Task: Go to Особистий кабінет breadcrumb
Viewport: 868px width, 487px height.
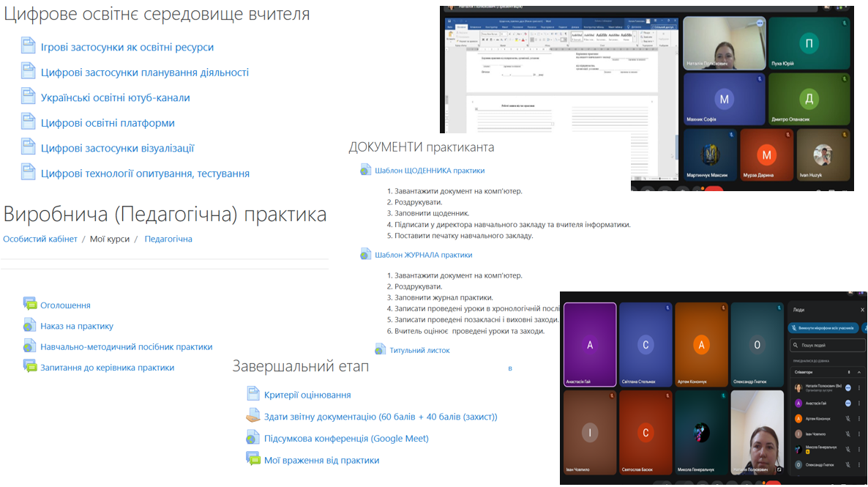Action: point(40,239)
